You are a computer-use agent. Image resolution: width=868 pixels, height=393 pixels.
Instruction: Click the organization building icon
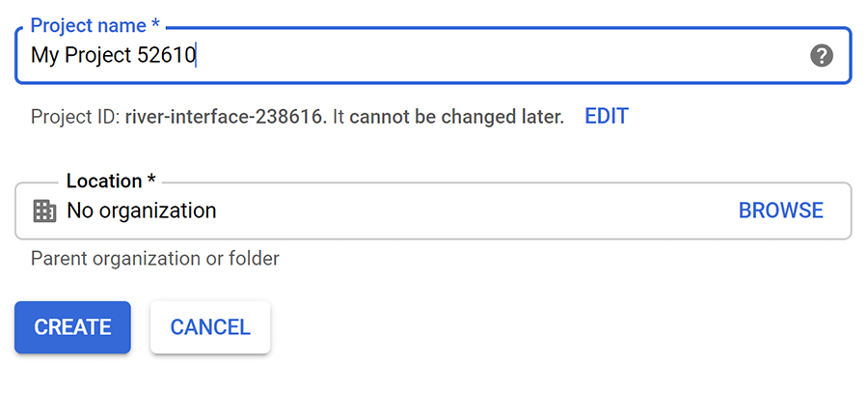pos(44,211)
